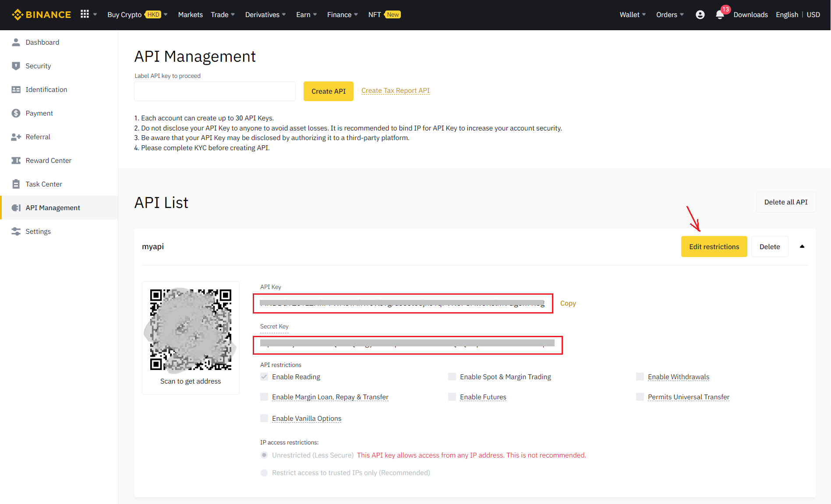
Task: Expand the Earn menu dropdown
Action: [306, 14]
